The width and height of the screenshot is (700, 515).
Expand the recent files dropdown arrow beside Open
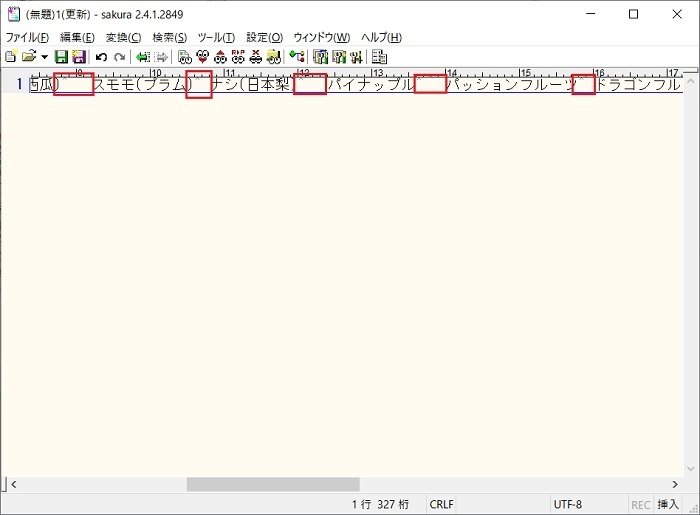pyautogui.click(x=45, y=57)
